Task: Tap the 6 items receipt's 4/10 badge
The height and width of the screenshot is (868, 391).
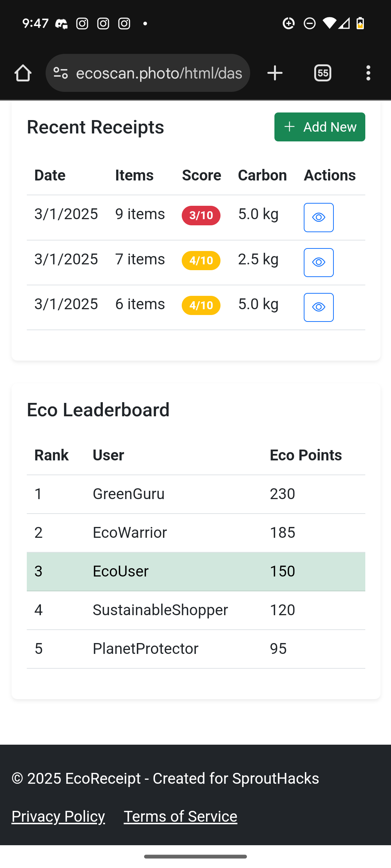Action: (x=201, y=306)
